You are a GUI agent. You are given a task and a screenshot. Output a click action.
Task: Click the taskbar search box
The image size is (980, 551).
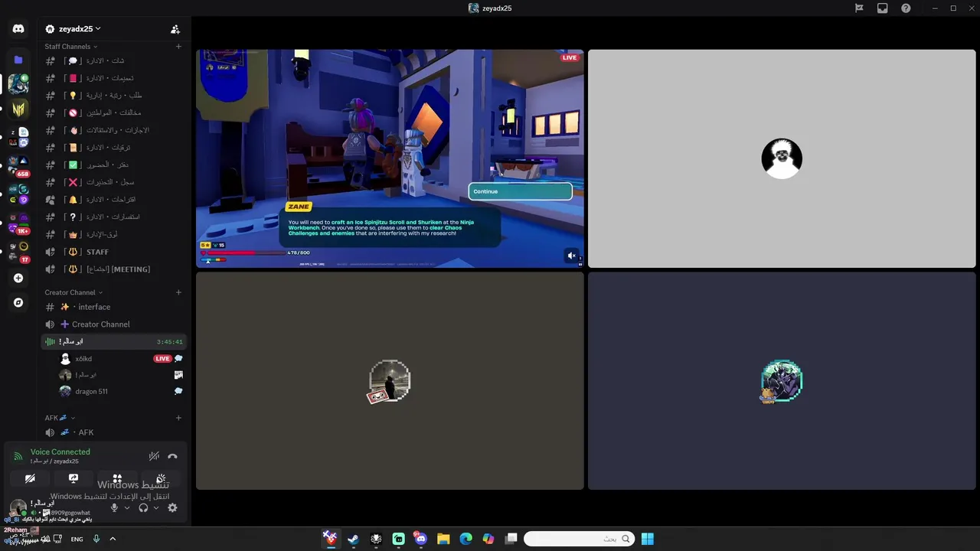click(580, 539)
